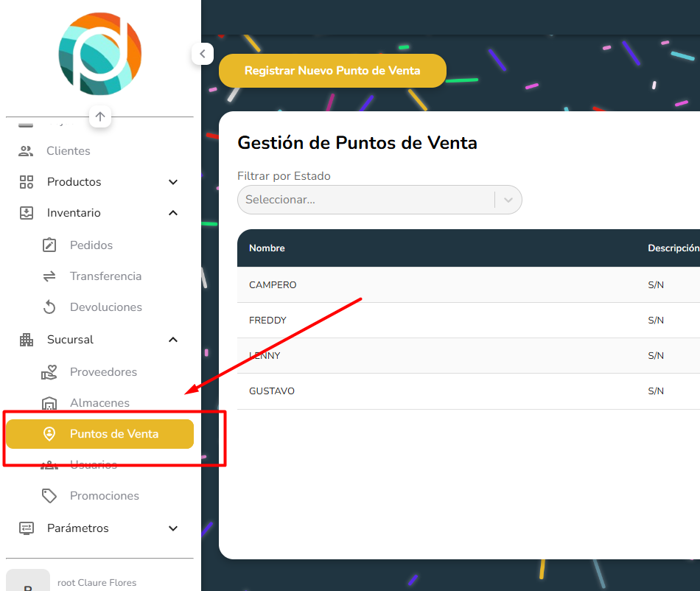Expand the Parámetros submenu chevron
The height and width of the screenshot is (591, 700).
[173, 528]
